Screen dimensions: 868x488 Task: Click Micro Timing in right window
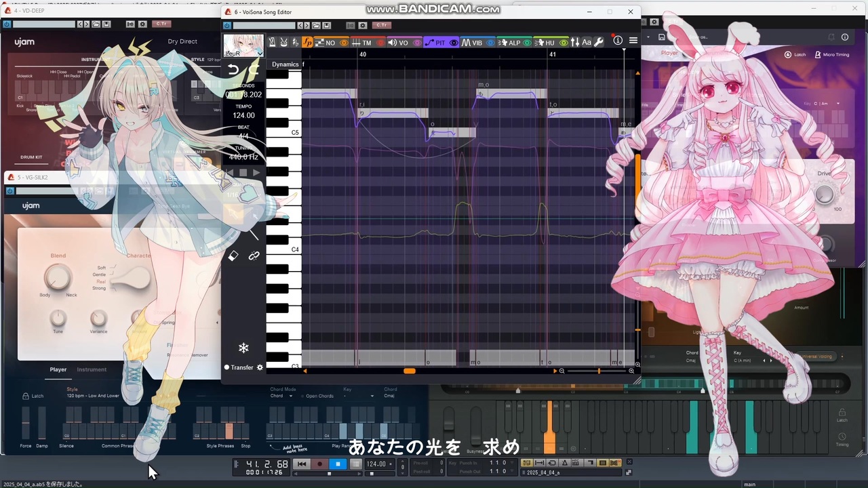click(832, 54)
